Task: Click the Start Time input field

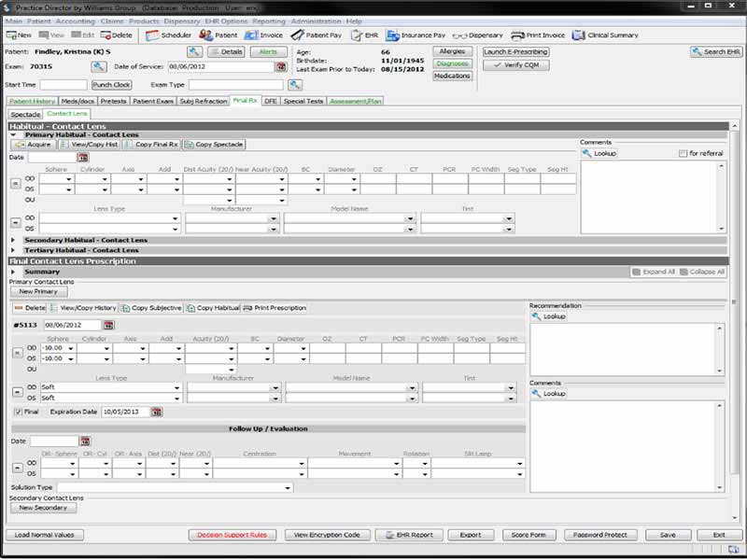Action: 63,85
